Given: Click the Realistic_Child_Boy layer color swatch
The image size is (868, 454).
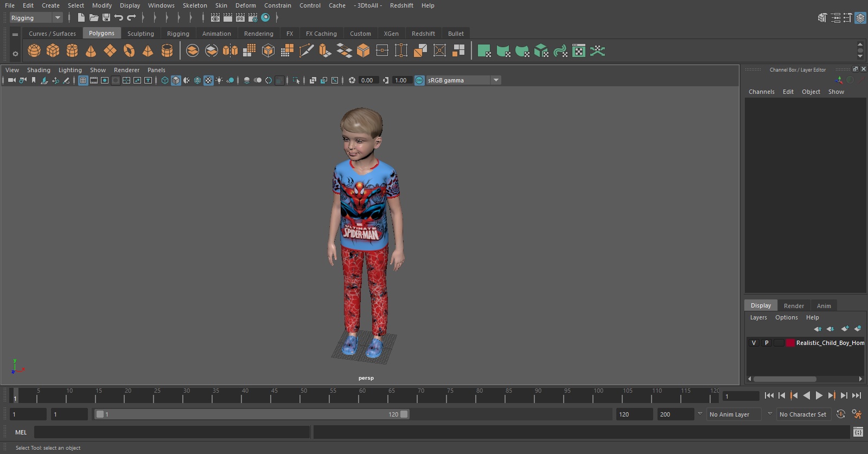Looking at the screenshot, I should coord(790,343).
